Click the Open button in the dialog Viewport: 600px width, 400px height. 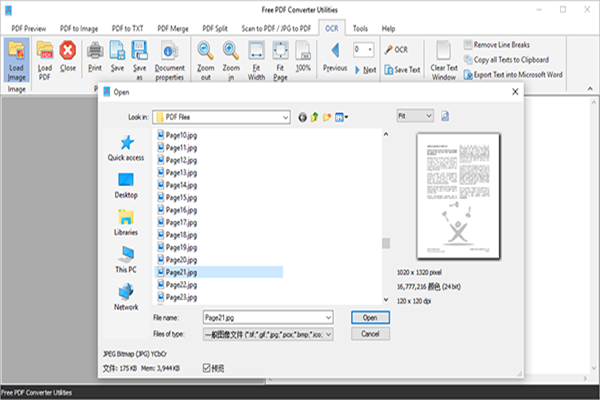click(369, 316)
